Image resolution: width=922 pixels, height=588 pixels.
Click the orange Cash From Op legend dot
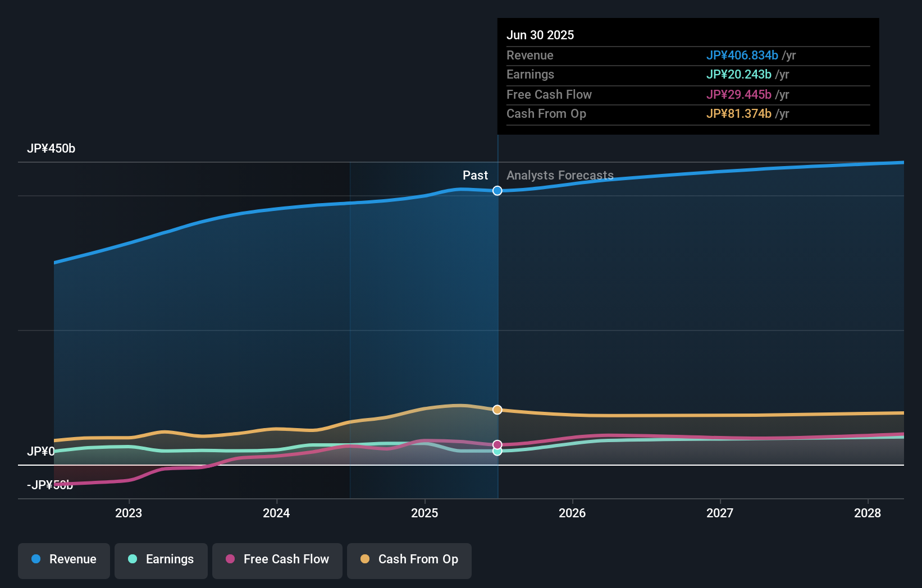tap(365, 559)
